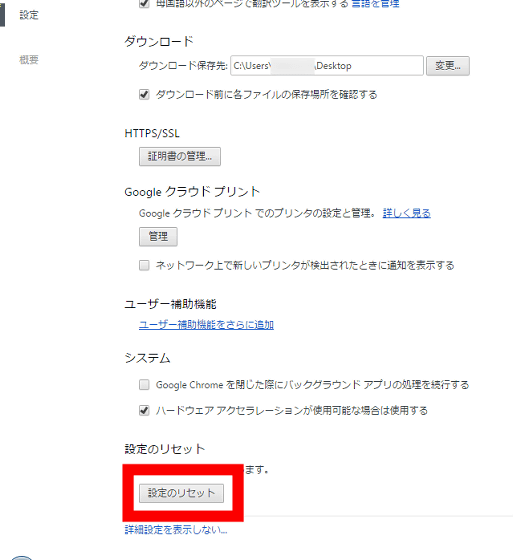The width and height of the screenshot is (513, 560).
Task: Select the HTTPS/SSL section heading
Action: coord(152,134)
